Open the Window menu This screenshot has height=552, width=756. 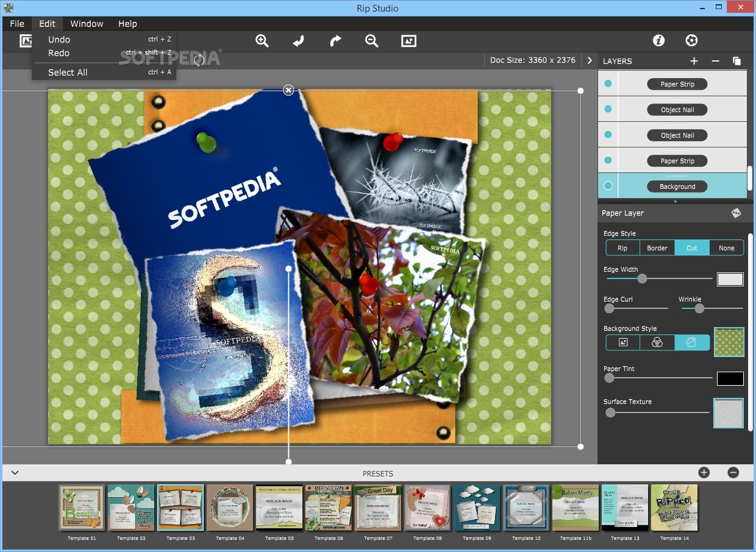pos(87,24)
